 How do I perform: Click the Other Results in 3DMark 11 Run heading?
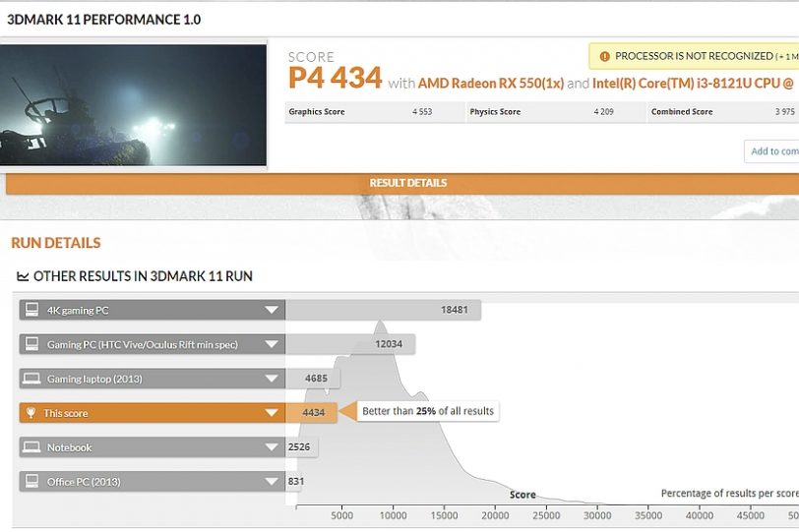coord(144,276)
